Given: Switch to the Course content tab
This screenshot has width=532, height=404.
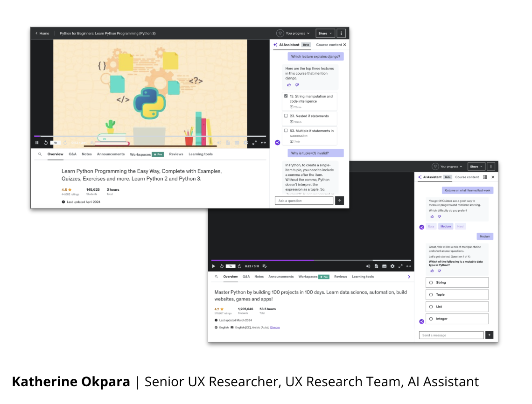Looking at the screenshot, I should tap(329, 45).
